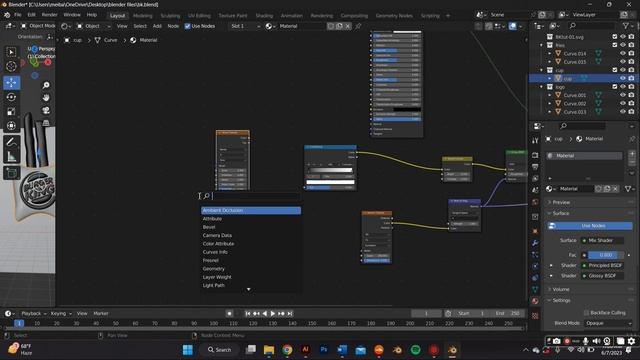
Task: Activate the Move tool
Action: [x=11, y=82]
